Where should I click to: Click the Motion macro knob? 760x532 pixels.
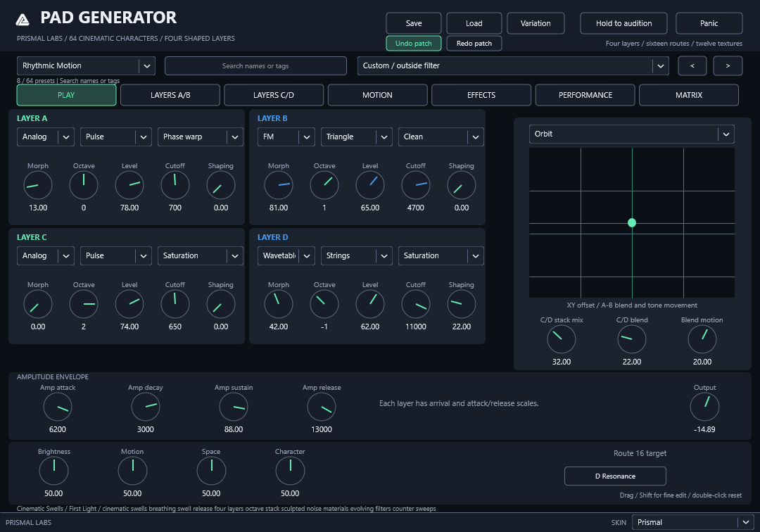click(132, 471)
